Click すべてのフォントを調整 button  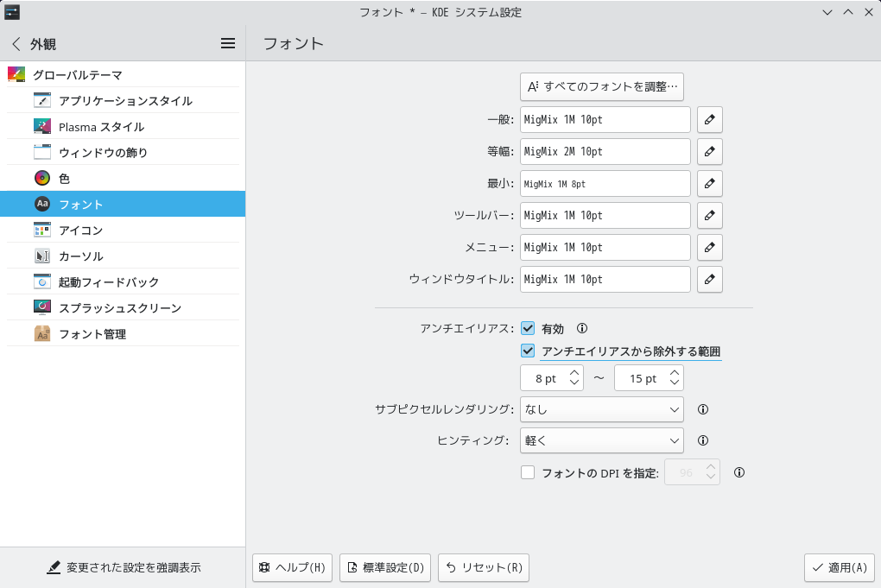click(602, 86)
